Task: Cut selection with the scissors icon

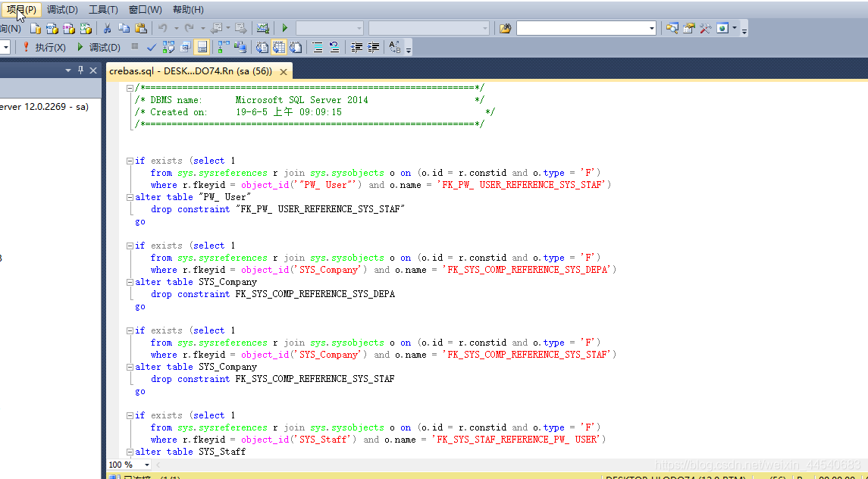Action: point(108,28)
